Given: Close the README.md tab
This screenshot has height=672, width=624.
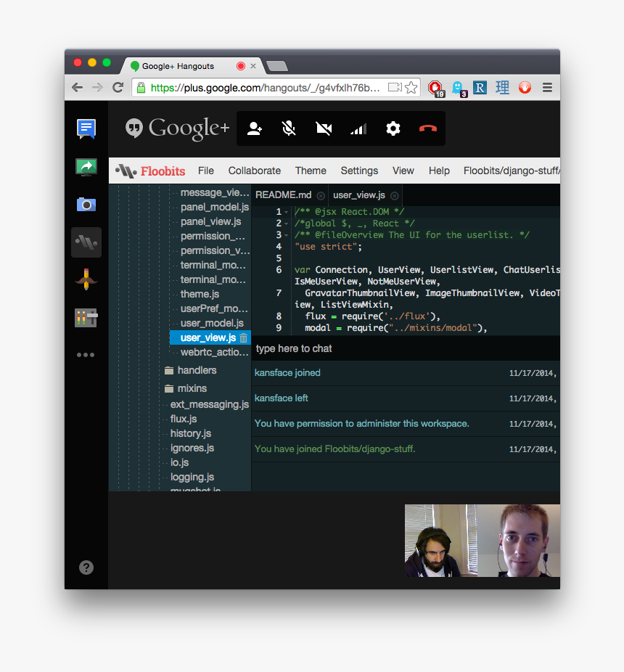Looking at the screenshot, I should [321, 196].
